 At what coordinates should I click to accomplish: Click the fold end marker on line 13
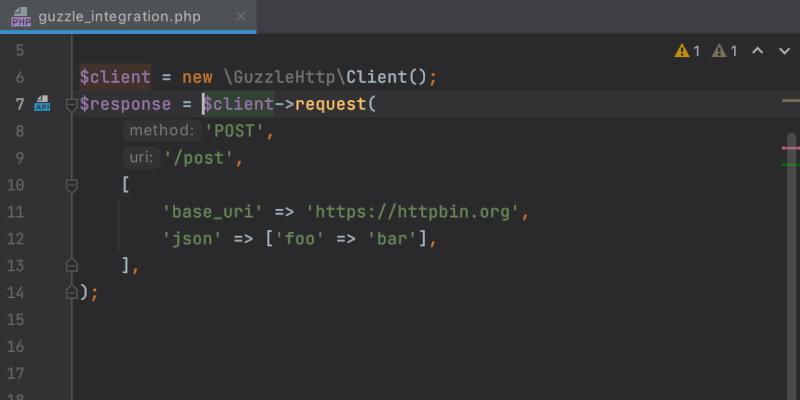coord(71,265)
